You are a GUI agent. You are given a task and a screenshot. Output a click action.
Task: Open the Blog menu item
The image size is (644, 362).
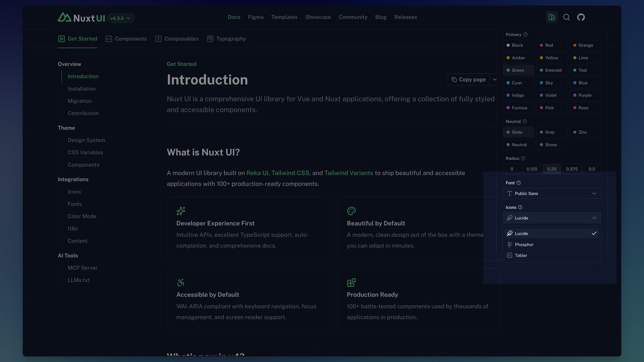coord(381,17)
